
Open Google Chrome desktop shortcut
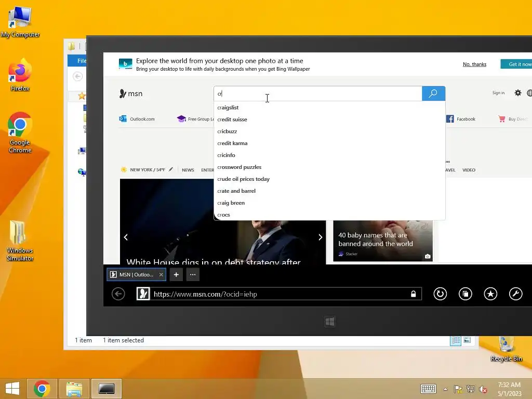point(20,132)
